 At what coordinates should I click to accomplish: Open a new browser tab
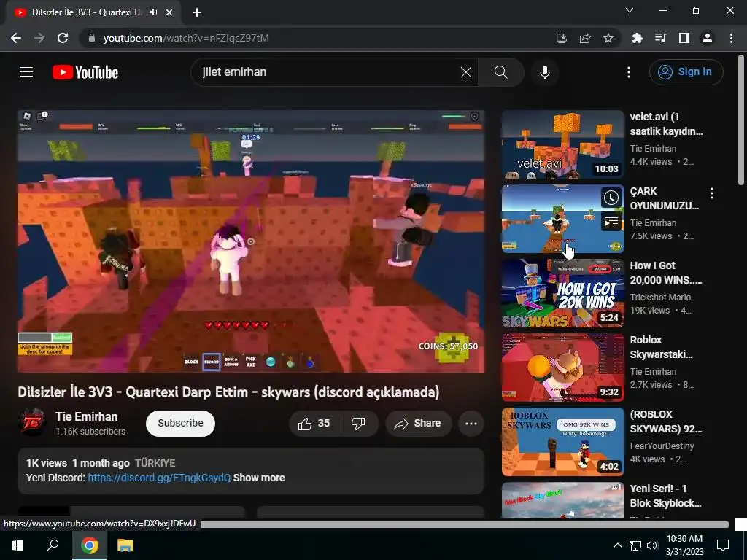[197, 12]
